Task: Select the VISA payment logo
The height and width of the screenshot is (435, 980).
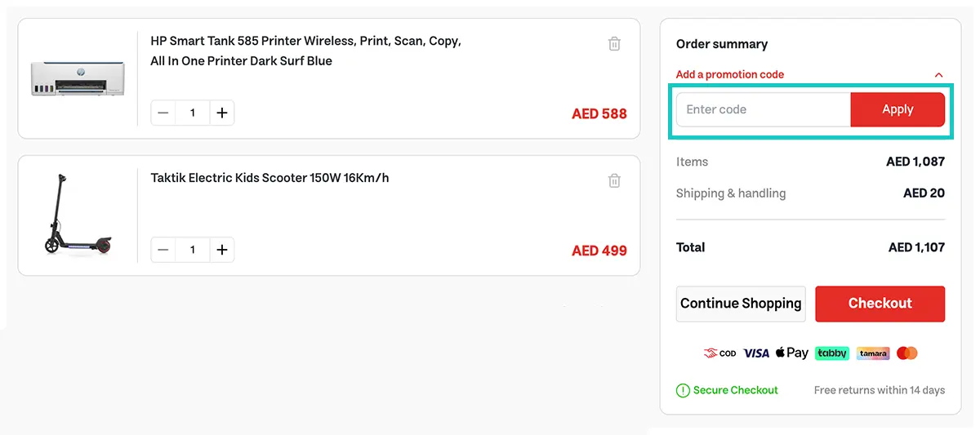Action: pyautogui.click(x=756, y=353)
